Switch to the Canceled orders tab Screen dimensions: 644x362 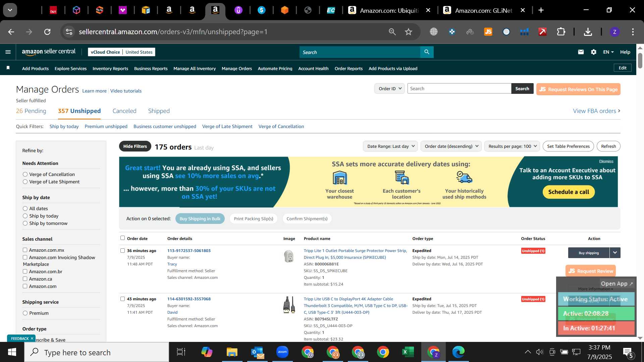point(124,111)
